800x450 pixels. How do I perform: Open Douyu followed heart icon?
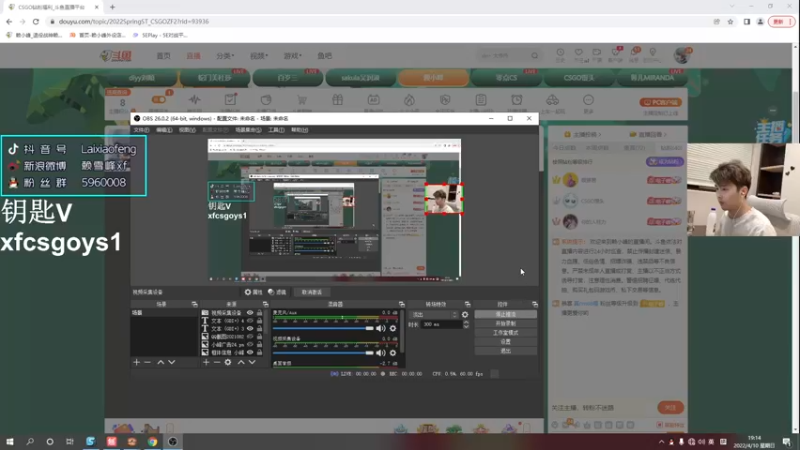[579, 53]
